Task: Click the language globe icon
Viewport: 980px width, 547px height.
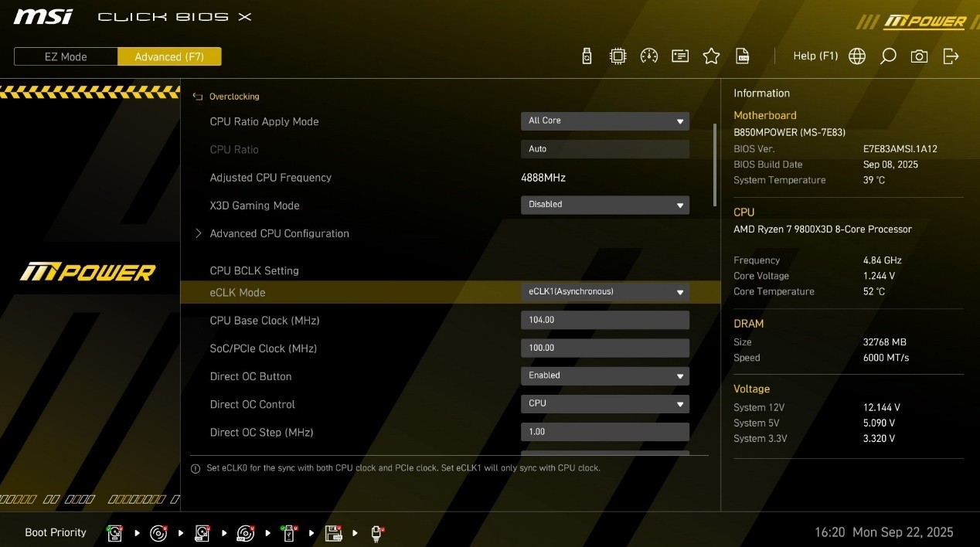Action: point(857,56)
